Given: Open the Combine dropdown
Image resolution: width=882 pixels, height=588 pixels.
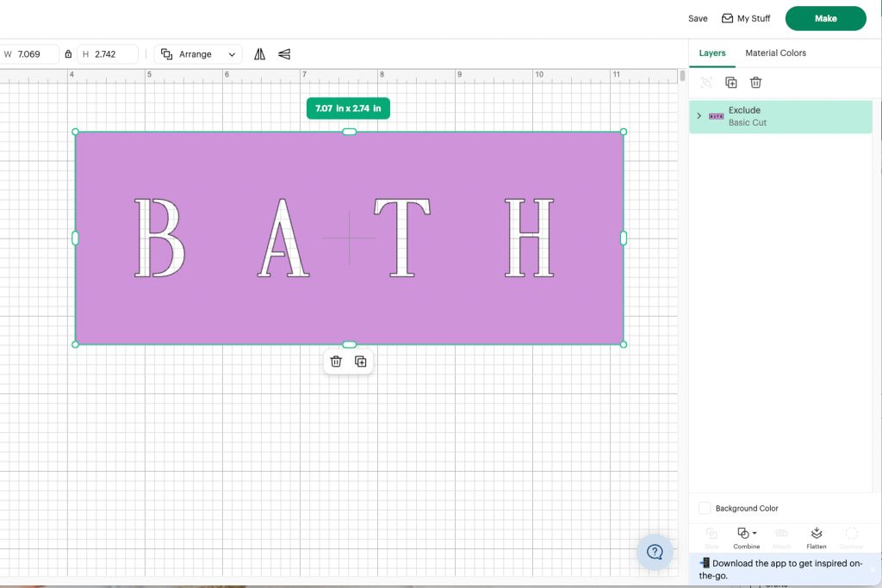Looking at the screenshot, I should 746,535.
